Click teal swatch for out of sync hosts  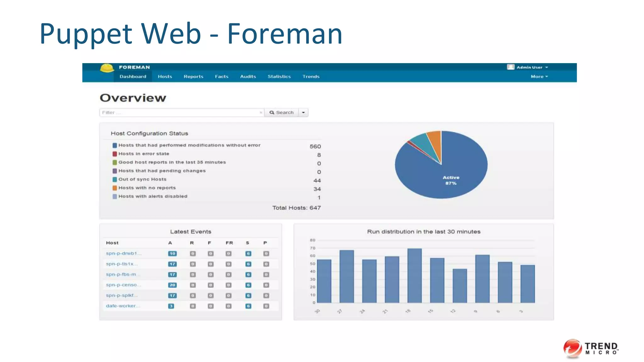(115, 179)
